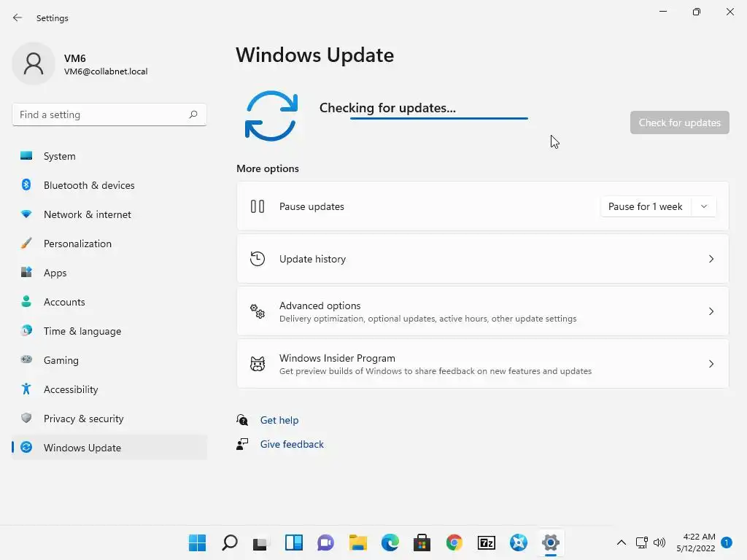The width and height of the screenshot is (747, 560).
Task: Click the Advanced options gears icon
Action: point(258,311)
